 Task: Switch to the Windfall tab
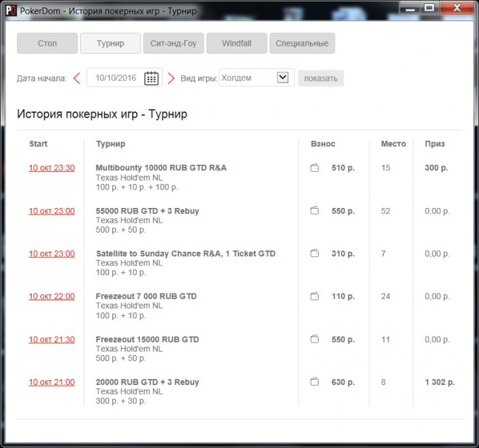237,43
